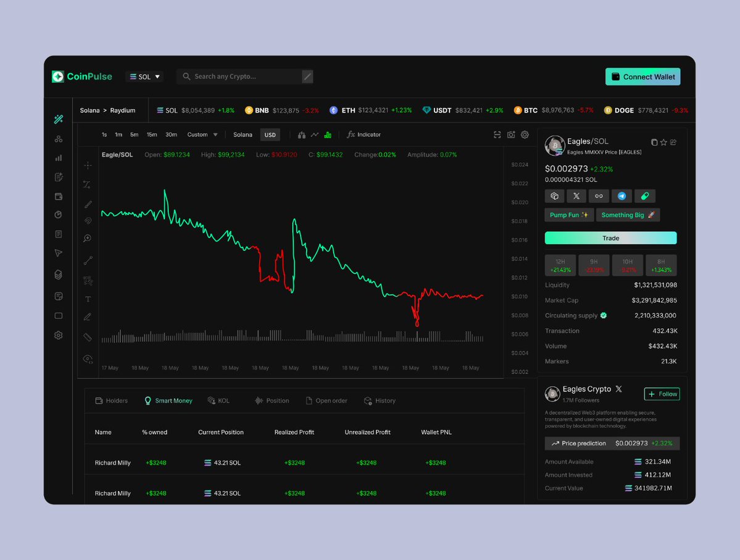Image resolution: width=740 pixels, height=560 pixels.
Task: Click the Wallet PNL column header
Action: 436,432
